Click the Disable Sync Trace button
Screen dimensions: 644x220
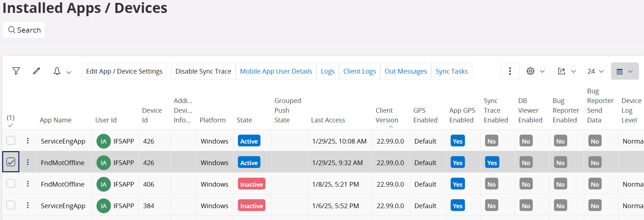[x=203, y=71]
